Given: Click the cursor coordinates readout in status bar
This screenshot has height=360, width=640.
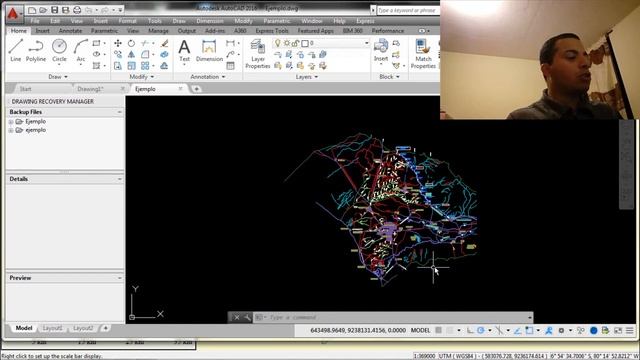Looking at the screenshot, I should coord(358,330).
